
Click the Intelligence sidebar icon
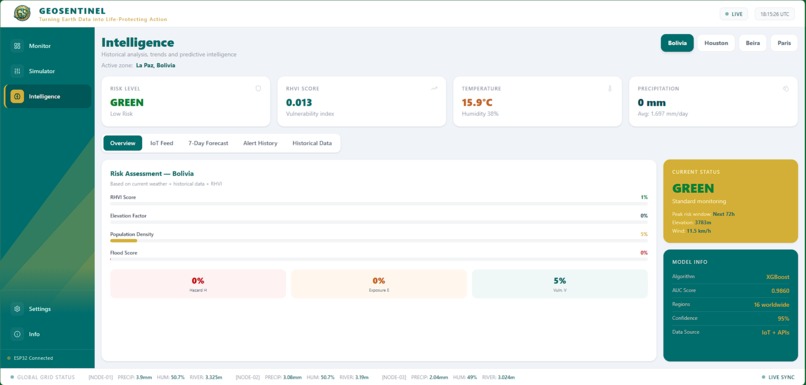click(17, 96)
